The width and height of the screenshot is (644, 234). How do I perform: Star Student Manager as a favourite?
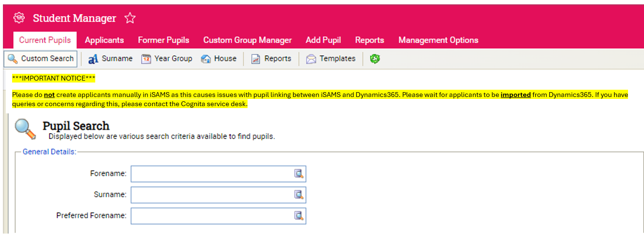pyautogui.click(x=130, y=18)
